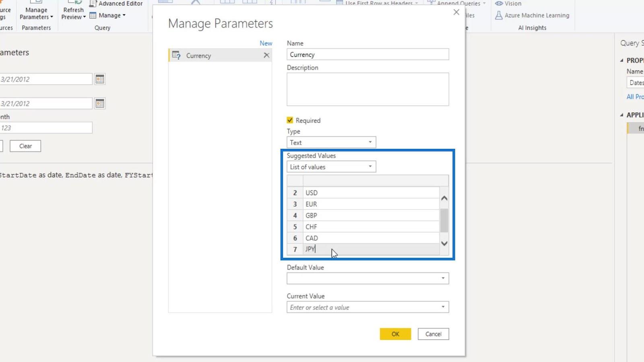
Task: Collapse the PROPERTIES section in Query Settings
Action: (x=622, y=60)
